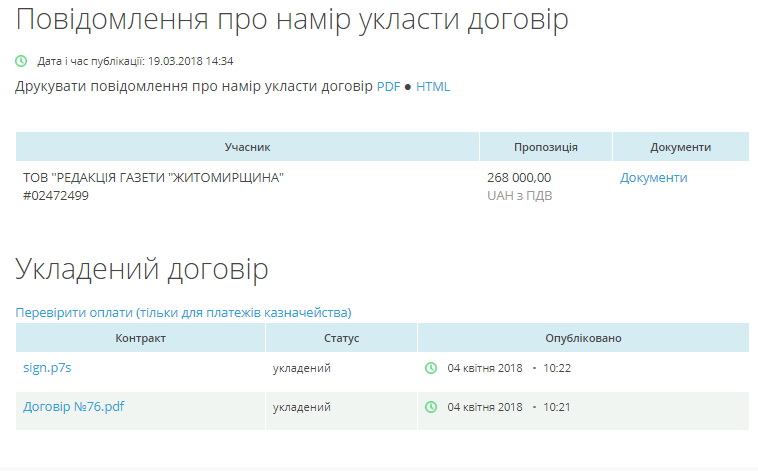Click the clock icon in the Договір №76.pdf row
Viewport: 758px width, 471px height.
coord(431,407)
